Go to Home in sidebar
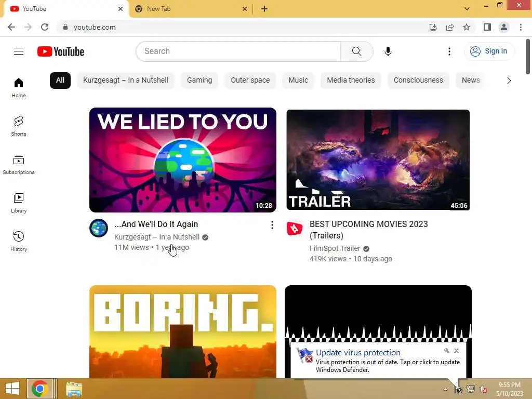Image resolution: width=532 pixels, height=399 pixels. click(19, 87)
